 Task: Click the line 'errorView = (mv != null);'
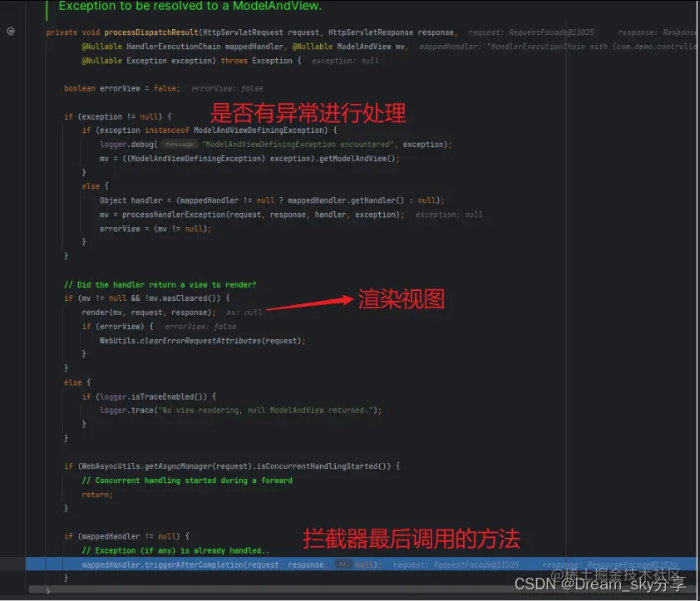point(155,229)
